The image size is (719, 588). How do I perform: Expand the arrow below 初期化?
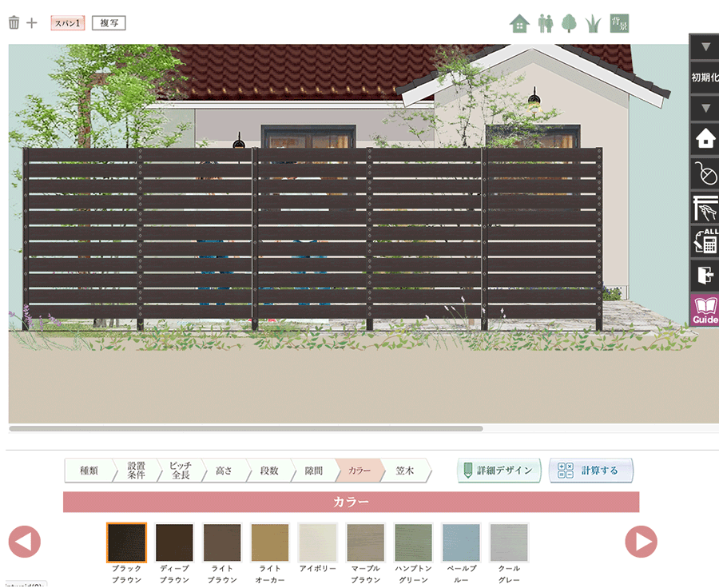[x=705, y=108]
